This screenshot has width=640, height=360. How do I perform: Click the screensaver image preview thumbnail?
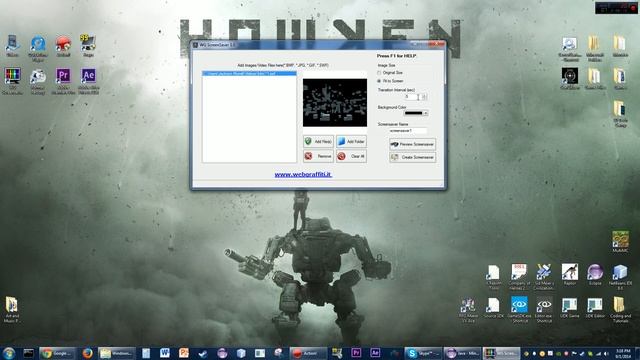tap(335, 102)
